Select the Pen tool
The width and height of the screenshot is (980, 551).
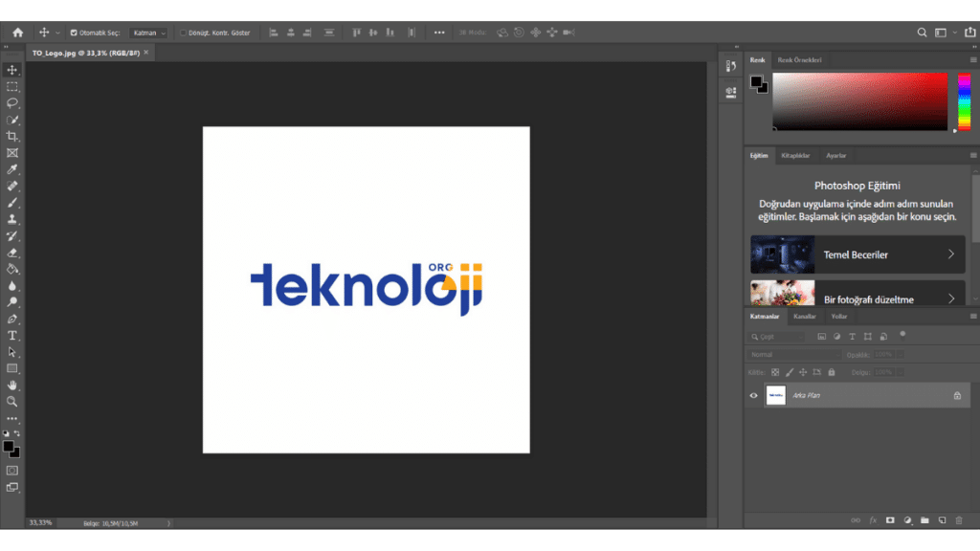[x=11, y=320]
